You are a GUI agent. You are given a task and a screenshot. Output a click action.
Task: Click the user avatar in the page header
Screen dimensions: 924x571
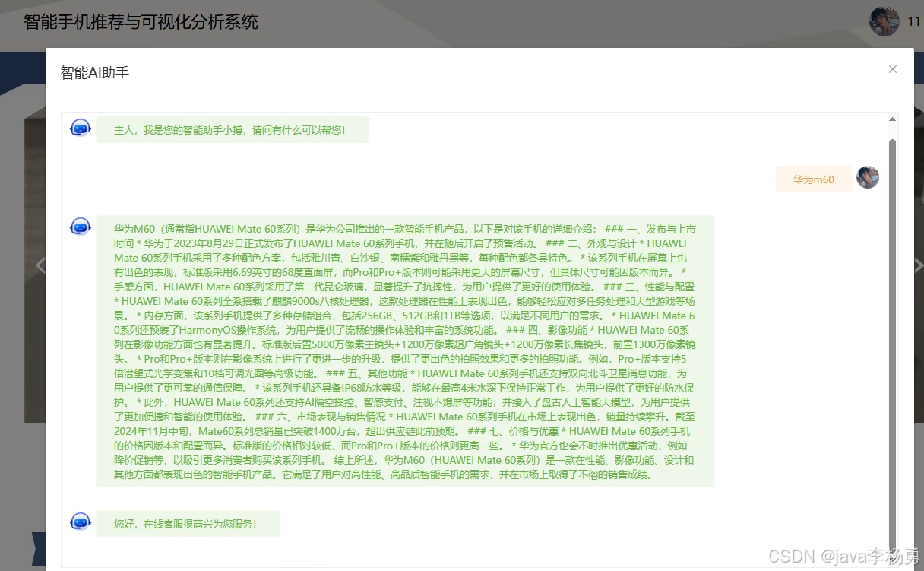[x=884, y=21]
